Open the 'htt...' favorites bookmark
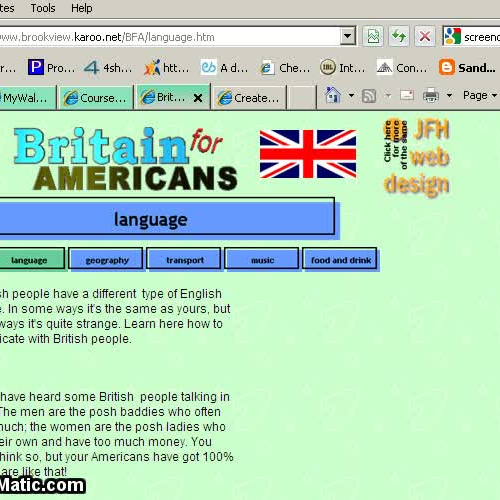500x500 pixels. point(166,68)
